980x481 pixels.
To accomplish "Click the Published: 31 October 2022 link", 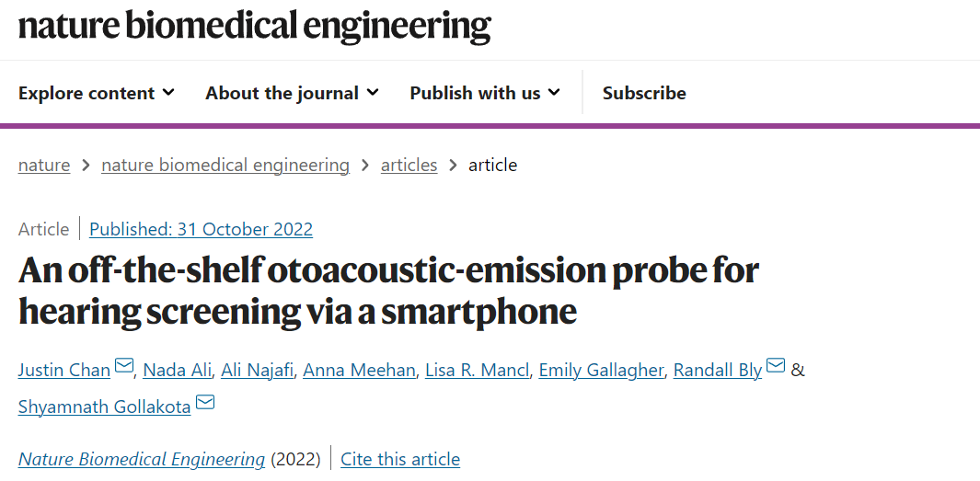I will (x=201, y=229).
